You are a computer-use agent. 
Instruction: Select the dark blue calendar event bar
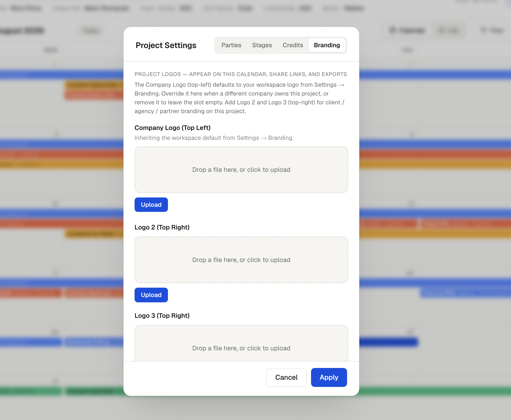(x=388, y=342)
